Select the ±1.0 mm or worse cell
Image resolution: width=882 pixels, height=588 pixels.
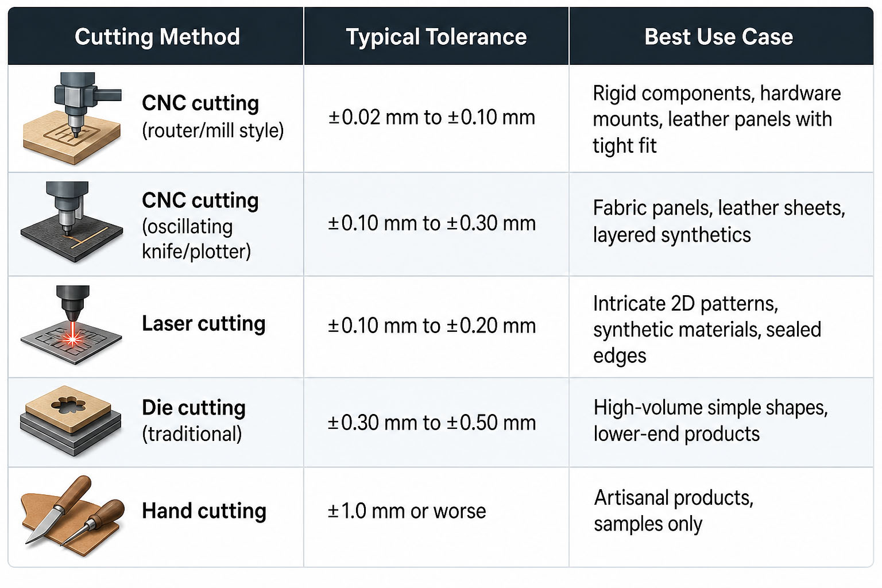point(407,510)
